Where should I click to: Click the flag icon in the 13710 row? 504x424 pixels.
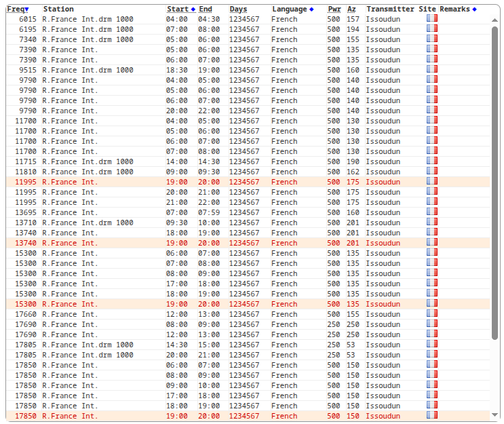point(432,222)
